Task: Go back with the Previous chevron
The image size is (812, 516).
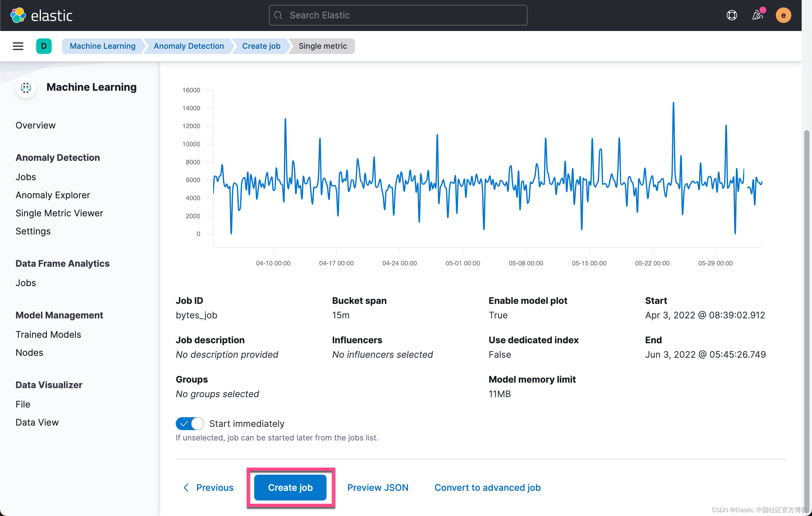Action: point(186,487)
